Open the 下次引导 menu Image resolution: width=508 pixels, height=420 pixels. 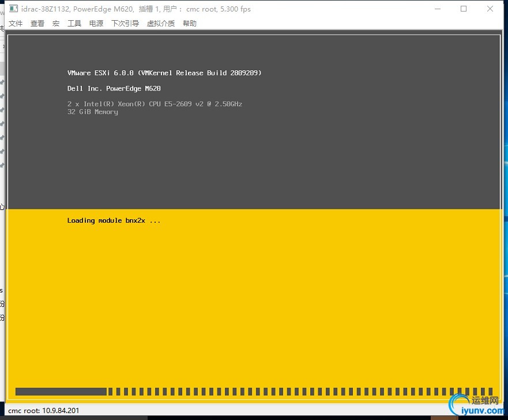[125, 23]
